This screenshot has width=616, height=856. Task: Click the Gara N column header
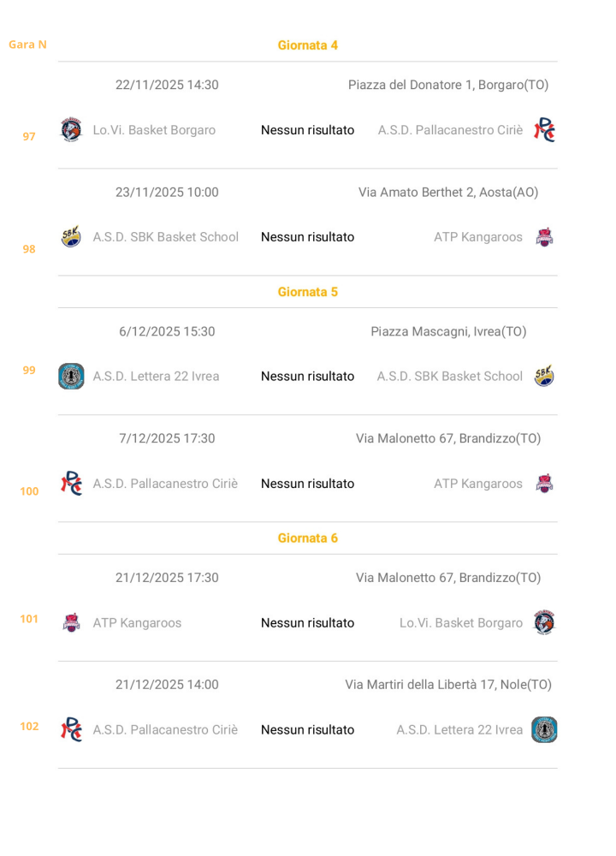point(27,45)
